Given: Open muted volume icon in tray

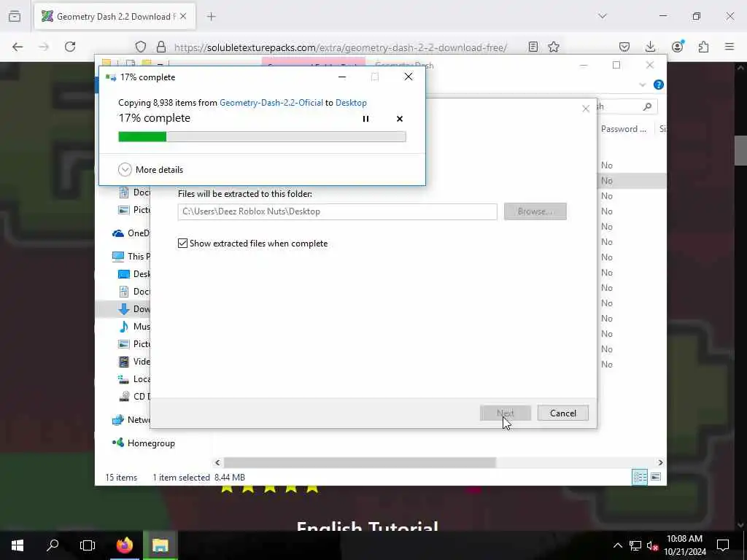Looking at the screenshot, I should (652, 545).
